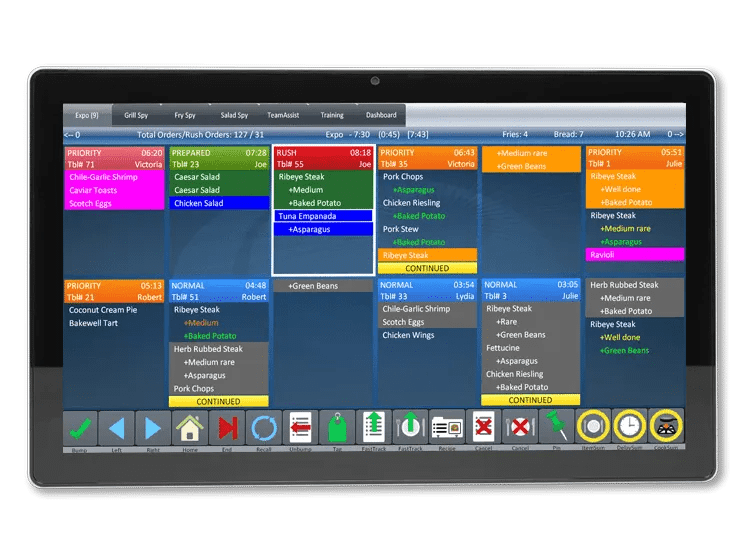This screenshot has height=550, width=740.
Task: Click the 'Total Orders/Rush Orders: 127 / 31' status
Action: point(200,135)
